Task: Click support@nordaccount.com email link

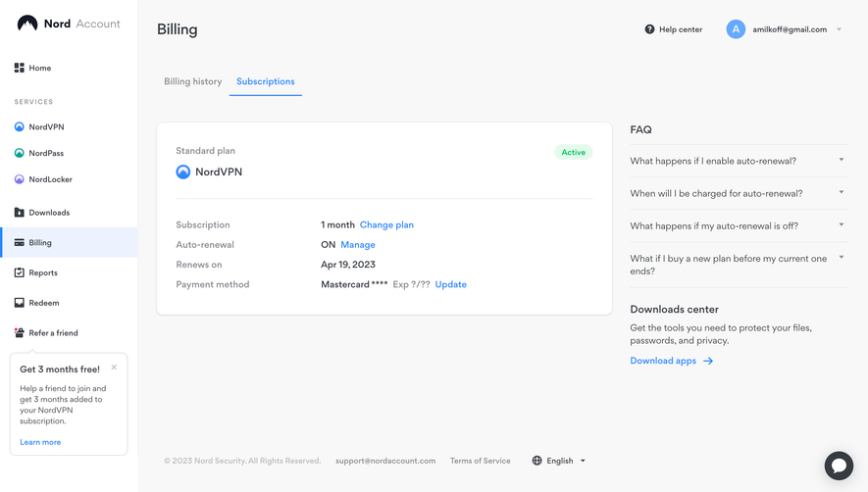Action: (385, 461)
